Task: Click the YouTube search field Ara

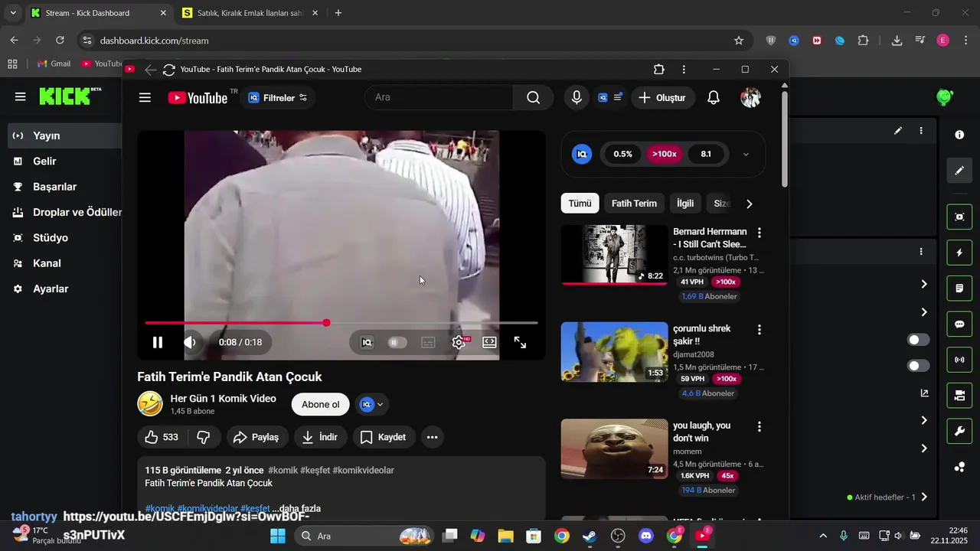Action: 439,98
